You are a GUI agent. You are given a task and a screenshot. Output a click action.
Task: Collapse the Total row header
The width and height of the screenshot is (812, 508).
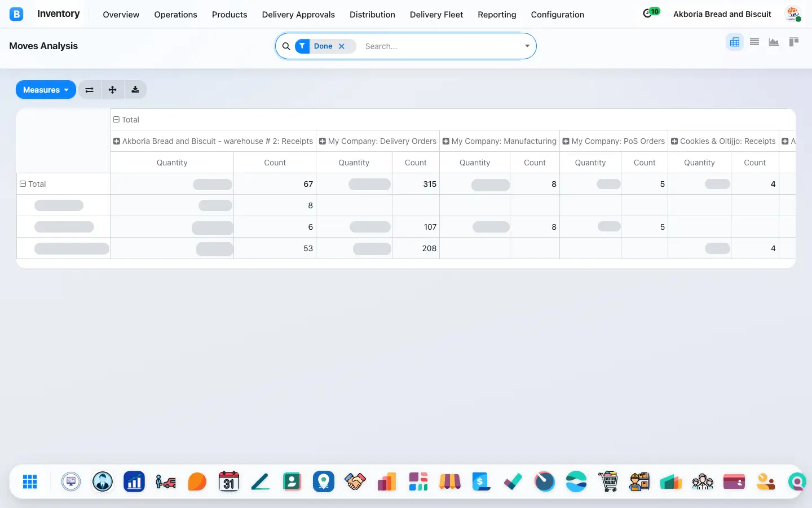(x=33, y=184)
